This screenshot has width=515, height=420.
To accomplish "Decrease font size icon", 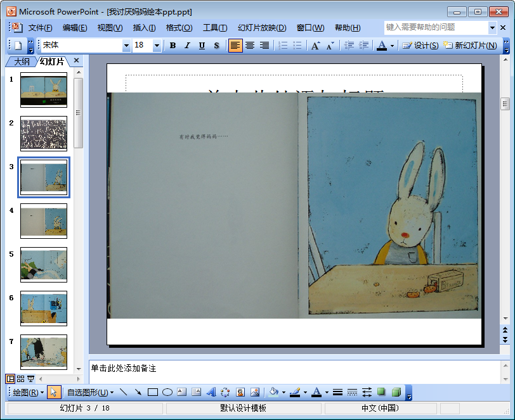I will 330,45.
